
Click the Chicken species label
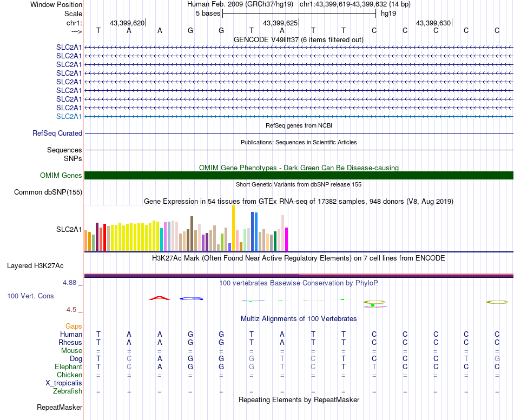[69, 375]
